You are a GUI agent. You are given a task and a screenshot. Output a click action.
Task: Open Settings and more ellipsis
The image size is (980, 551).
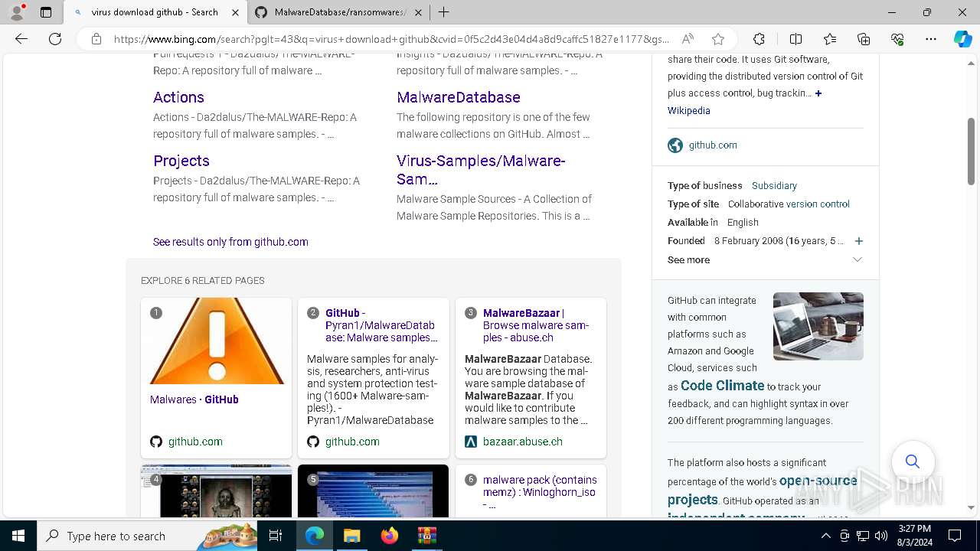[931, 39]
